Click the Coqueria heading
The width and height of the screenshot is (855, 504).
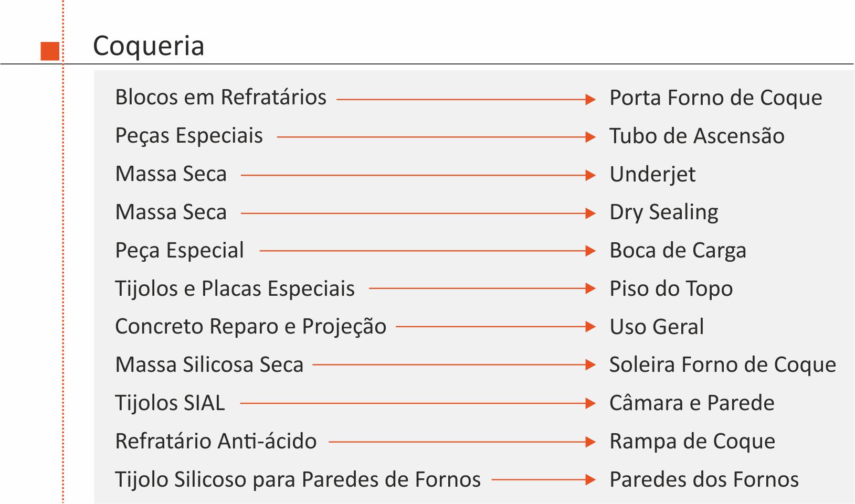click(149, 46)
